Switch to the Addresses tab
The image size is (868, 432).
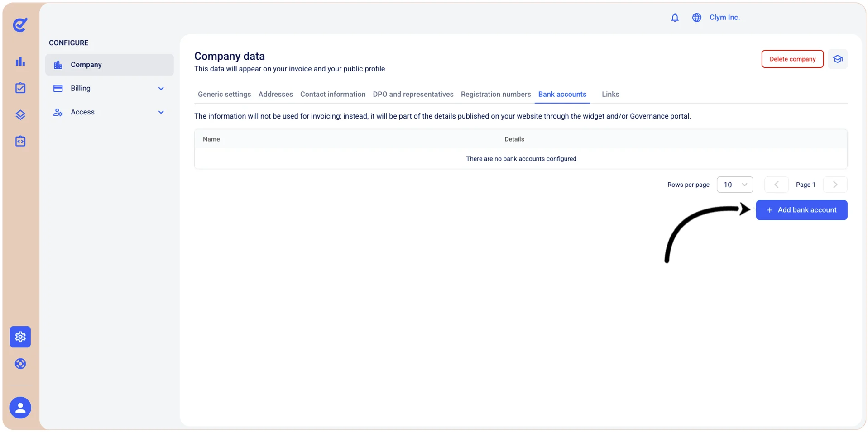click(x=275, y=94)
